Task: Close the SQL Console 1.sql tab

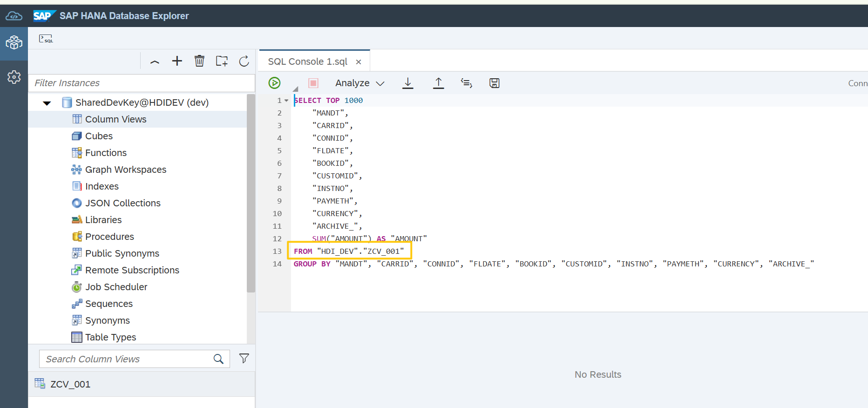Action: click(359, 62)
